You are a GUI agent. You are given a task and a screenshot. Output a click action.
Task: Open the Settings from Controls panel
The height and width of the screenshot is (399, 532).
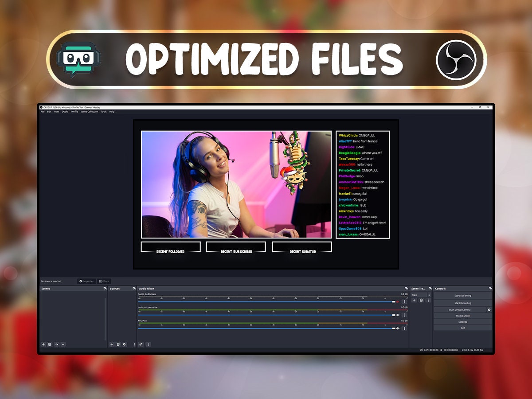point(463,322)
